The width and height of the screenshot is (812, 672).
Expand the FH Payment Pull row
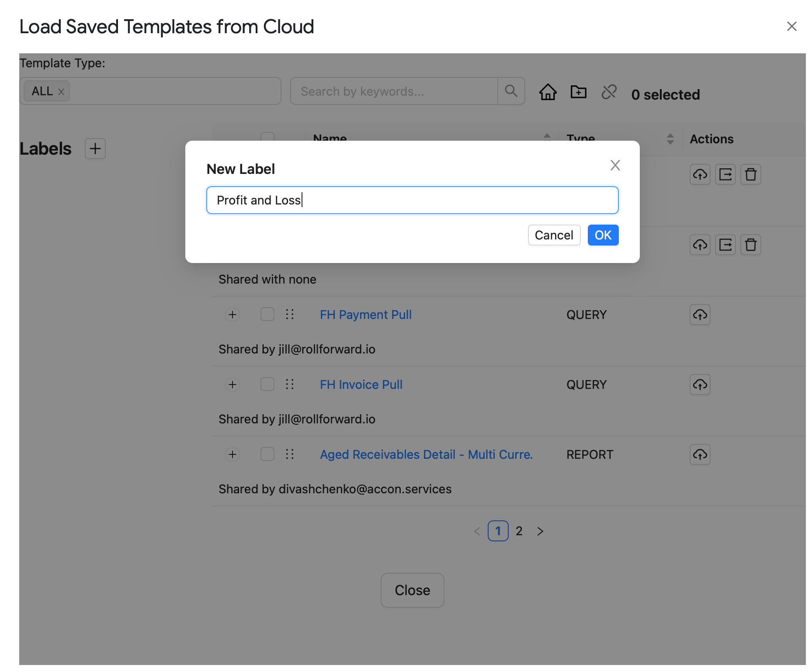coord(232,315)
